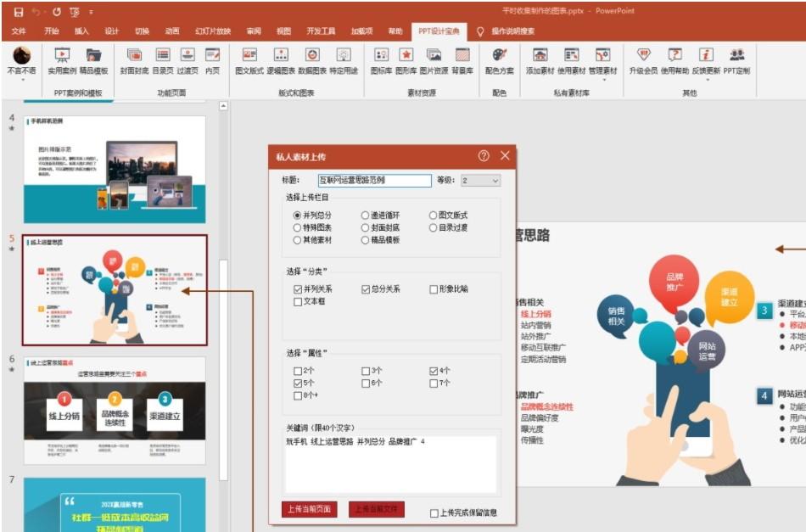Open the 等级 level dropdown

[480, 181]
